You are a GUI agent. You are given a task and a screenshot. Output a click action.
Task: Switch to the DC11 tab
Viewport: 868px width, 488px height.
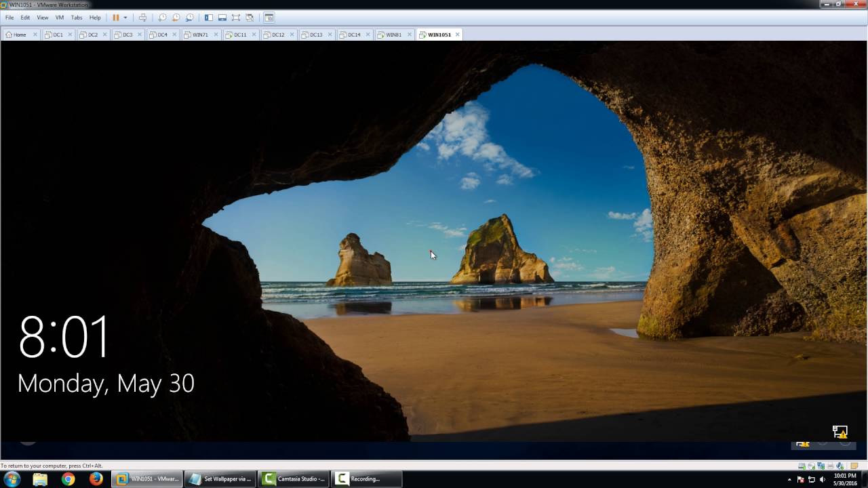(240, 35)
